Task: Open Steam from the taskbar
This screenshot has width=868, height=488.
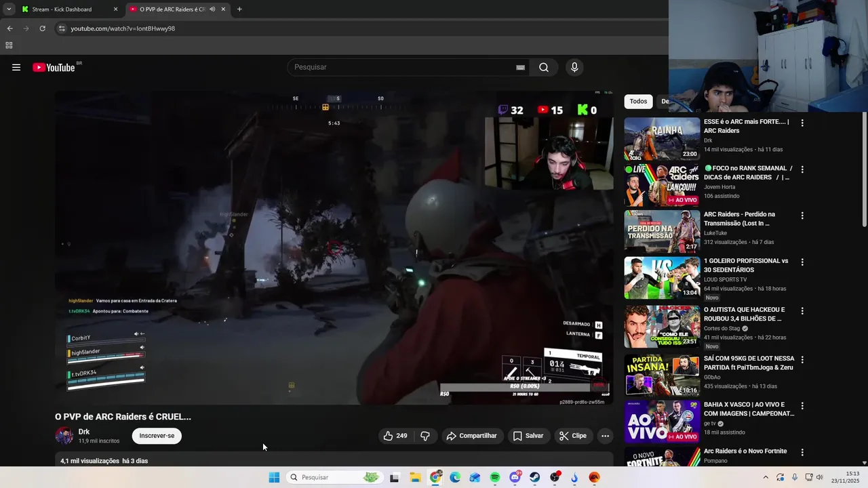Action: click(535, 477)
